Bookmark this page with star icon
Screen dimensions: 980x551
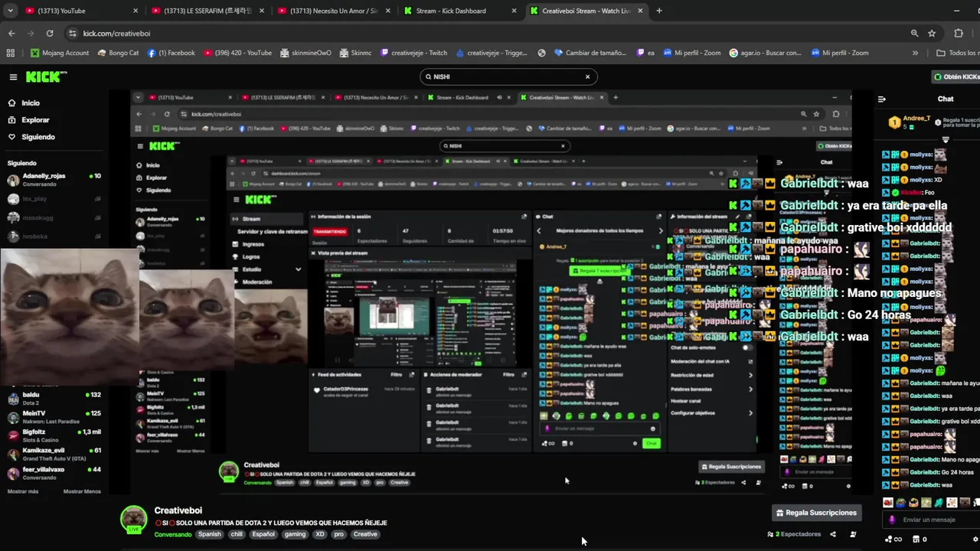(932, 34)
